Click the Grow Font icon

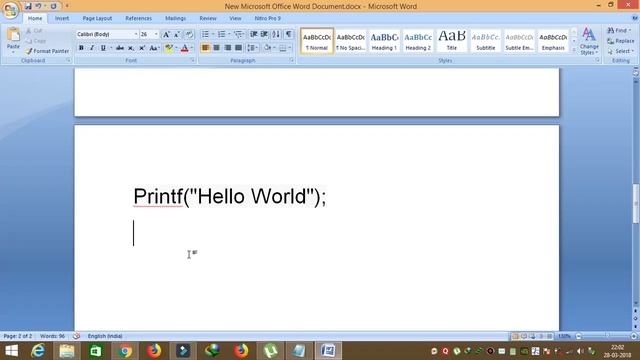pos(166,35)
